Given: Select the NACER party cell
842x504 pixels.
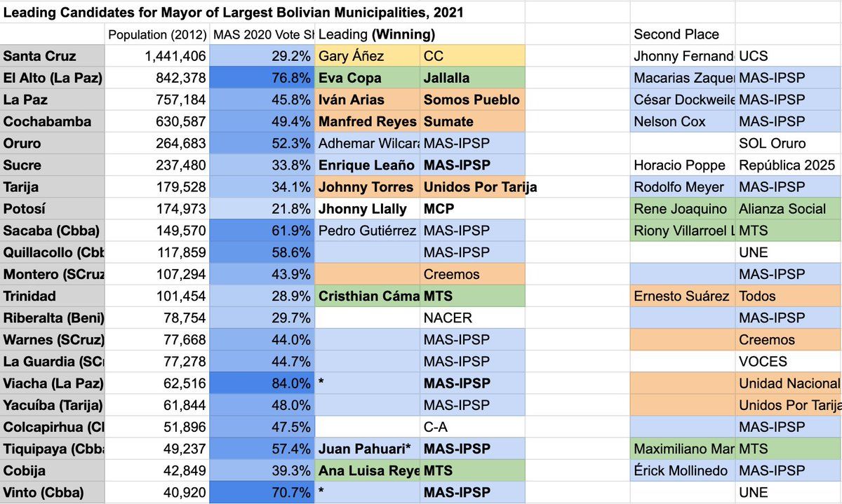Looking at the screenshot, I should coord(472,318).
